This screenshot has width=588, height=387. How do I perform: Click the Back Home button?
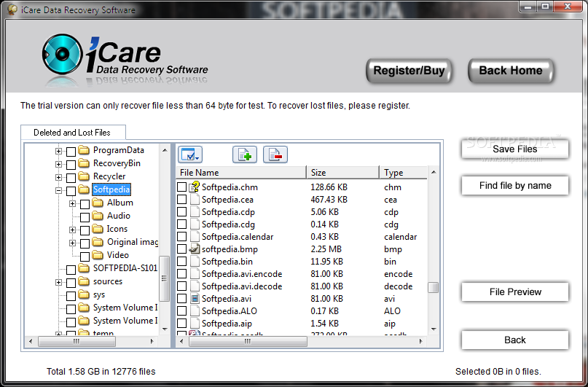point(511,71)
